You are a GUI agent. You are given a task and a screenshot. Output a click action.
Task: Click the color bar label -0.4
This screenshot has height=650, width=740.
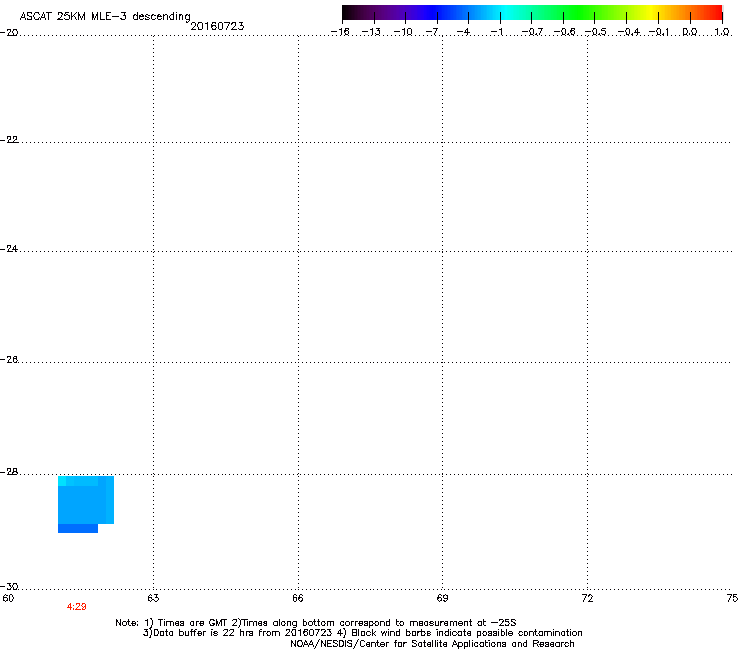629,32
